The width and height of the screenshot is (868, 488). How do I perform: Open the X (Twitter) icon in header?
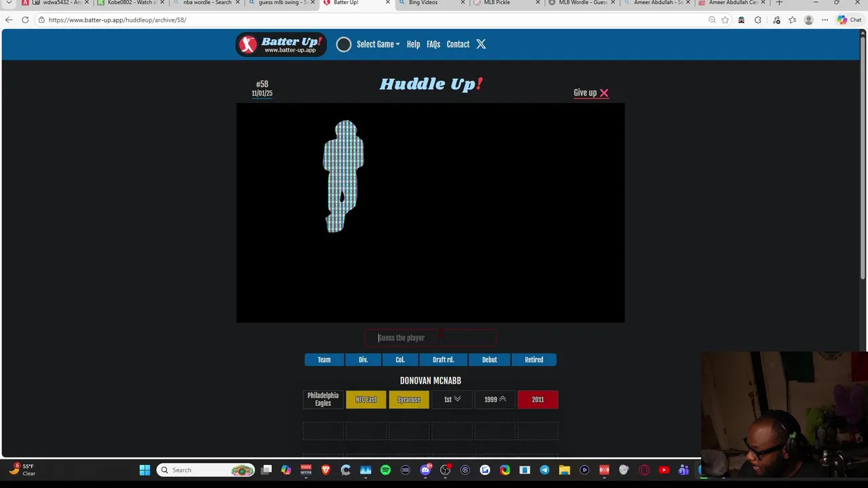point(481,44)
